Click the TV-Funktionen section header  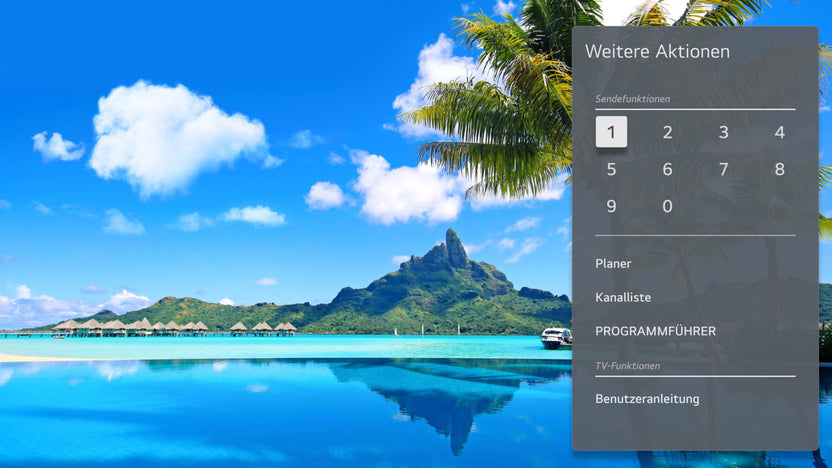(627, 366)
